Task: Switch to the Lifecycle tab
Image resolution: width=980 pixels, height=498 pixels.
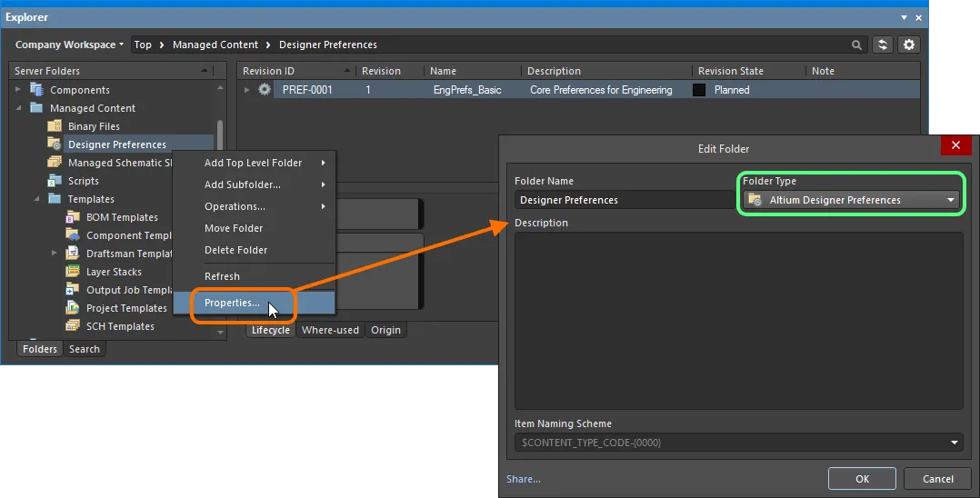Action: tap(271, 330)
